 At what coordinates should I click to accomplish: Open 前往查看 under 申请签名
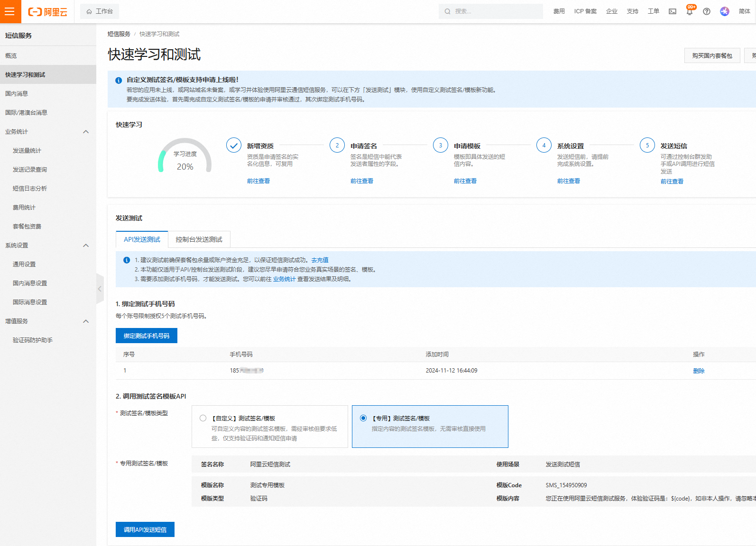point(362,181)
